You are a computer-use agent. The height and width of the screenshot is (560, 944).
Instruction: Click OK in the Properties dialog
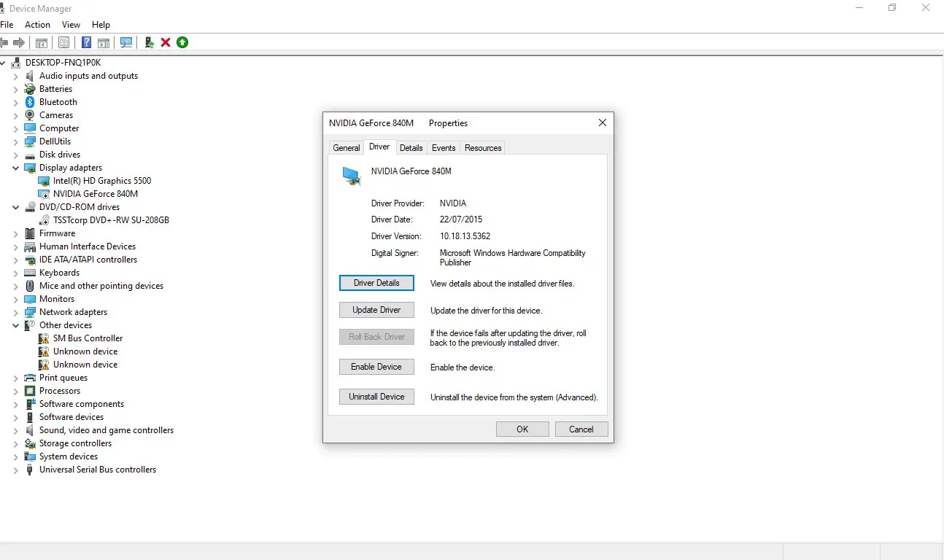pos(522,429)
